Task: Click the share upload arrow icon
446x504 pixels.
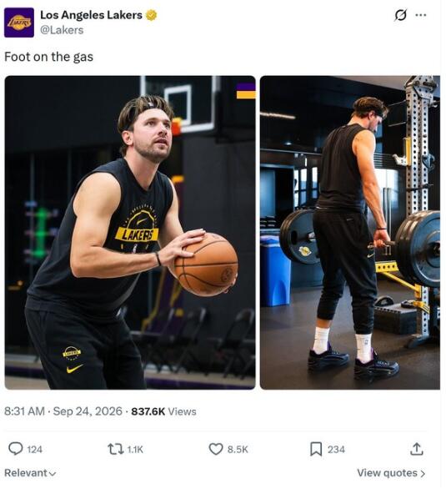Action: coord(417,449)
